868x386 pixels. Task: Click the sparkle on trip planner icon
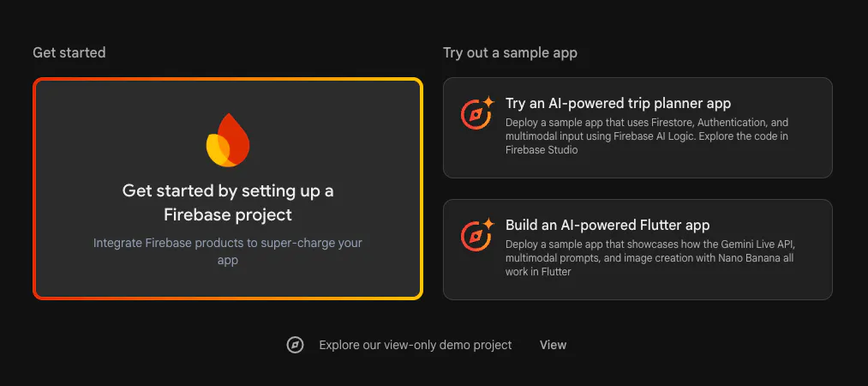coord(488,102)
